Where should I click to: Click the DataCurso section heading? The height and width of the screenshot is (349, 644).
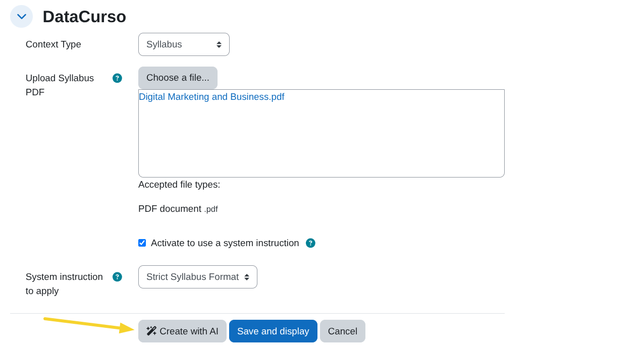(84, 16)
